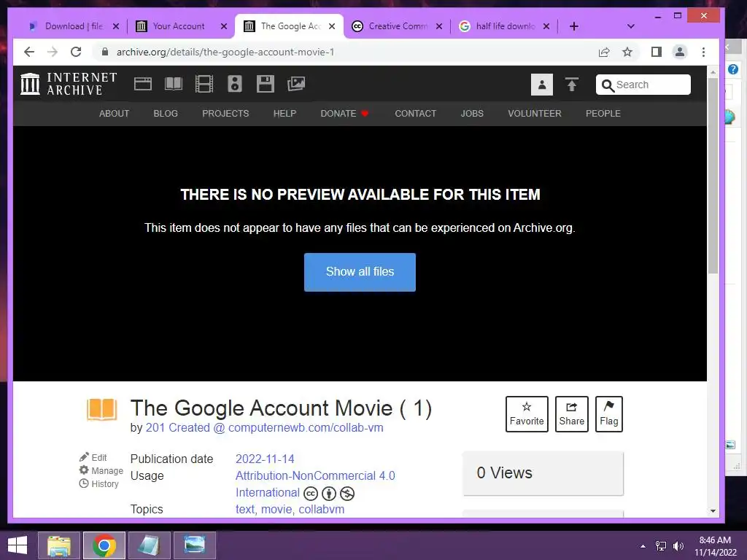Open the Images media icon
747x560 pixels.
coord(296,84)
